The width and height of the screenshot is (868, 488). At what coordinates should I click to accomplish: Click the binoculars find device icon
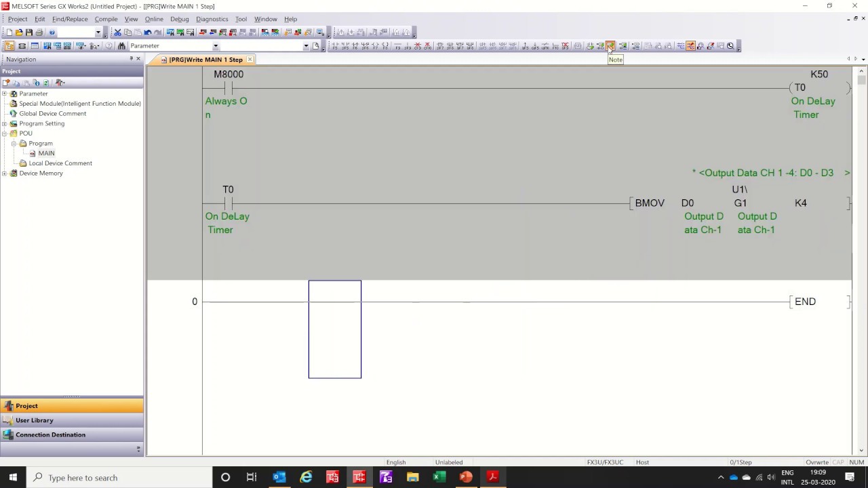pos(121,45)
